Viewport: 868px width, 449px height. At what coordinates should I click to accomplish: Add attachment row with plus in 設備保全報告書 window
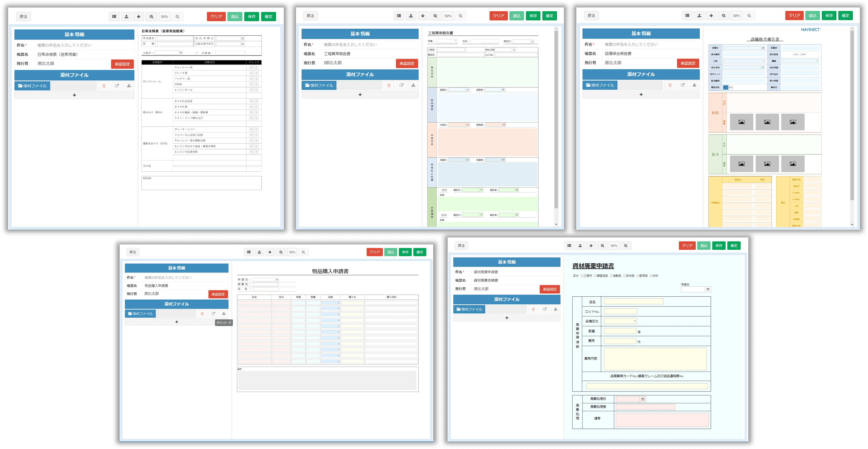tap(641, 95)
